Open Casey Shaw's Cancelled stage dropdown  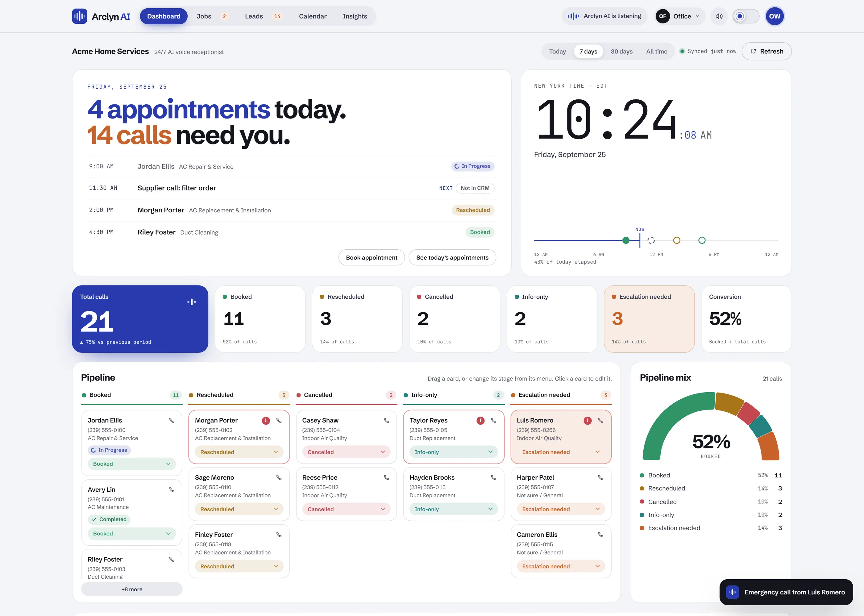pos(346,452)
